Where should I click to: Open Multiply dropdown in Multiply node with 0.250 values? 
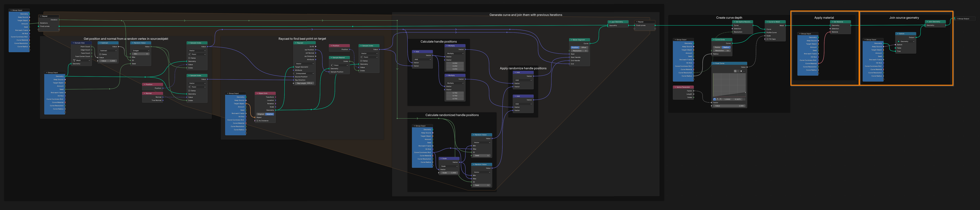pos(455,53)
